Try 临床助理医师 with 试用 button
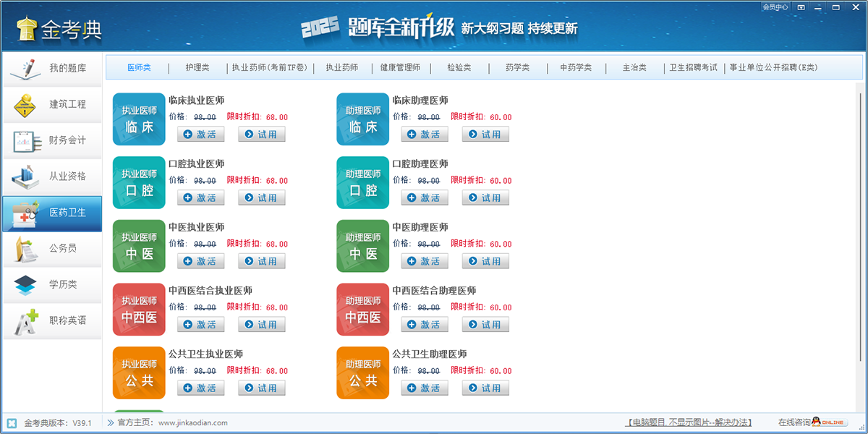 click(486, 135)
